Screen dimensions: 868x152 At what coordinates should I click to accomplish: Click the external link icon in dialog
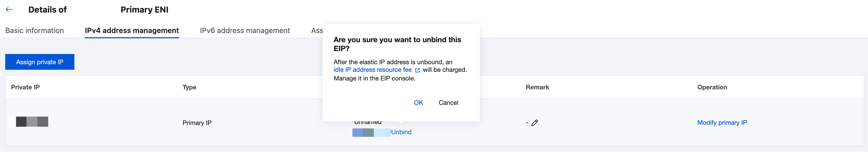click(x=417, y=70)
